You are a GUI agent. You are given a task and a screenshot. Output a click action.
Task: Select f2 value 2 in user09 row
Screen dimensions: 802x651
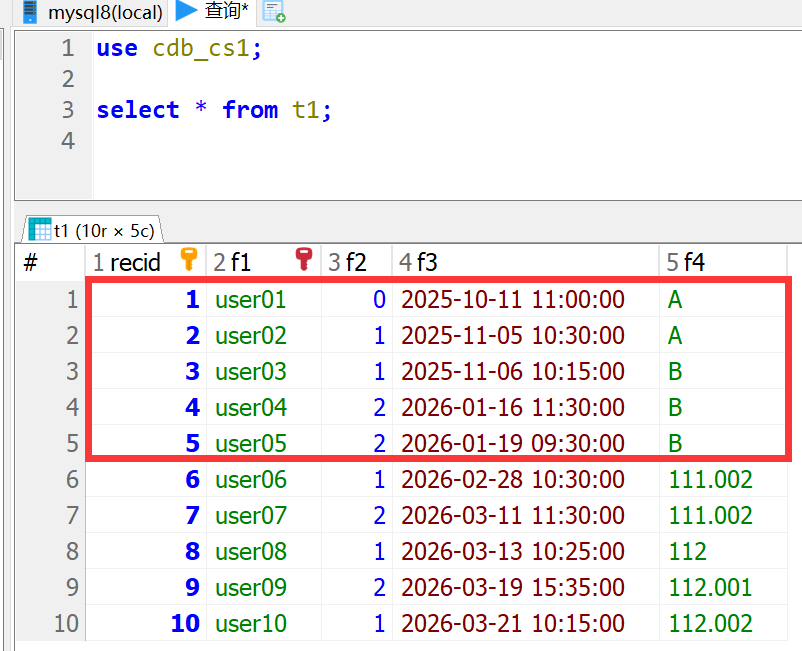click(x=357, y=588)
